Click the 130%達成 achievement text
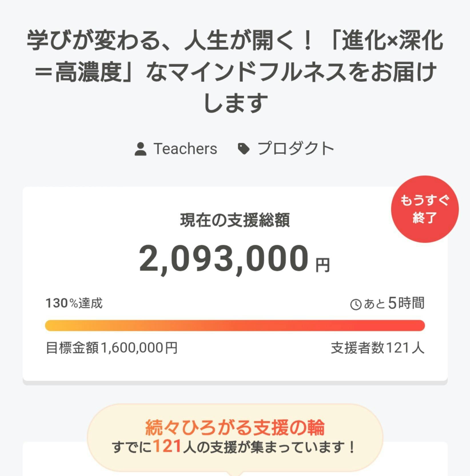Image resolution: width=470 pixels, height=476 pixels. pos(74,303)
